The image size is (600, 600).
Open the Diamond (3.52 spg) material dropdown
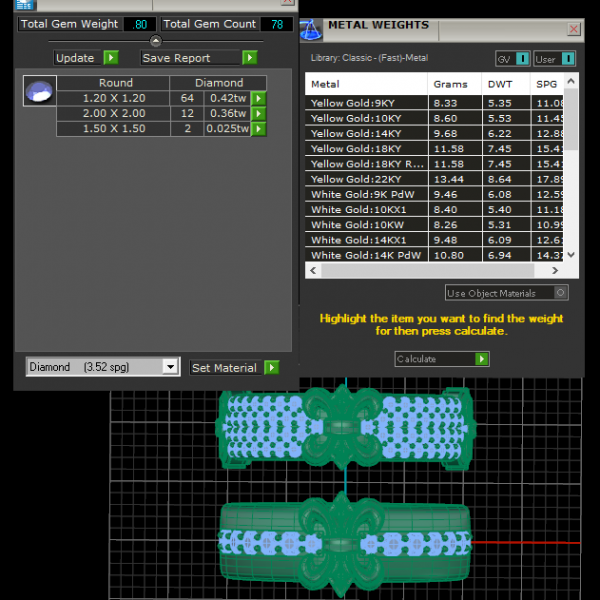point(170,368)
